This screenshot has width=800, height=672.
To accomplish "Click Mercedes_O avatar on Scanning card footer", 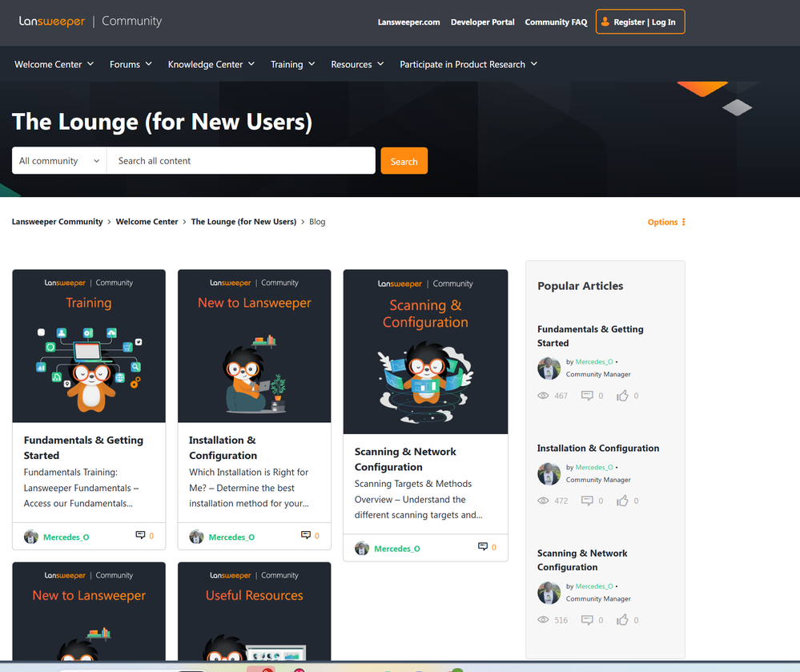I will click(x=362, y=549).
